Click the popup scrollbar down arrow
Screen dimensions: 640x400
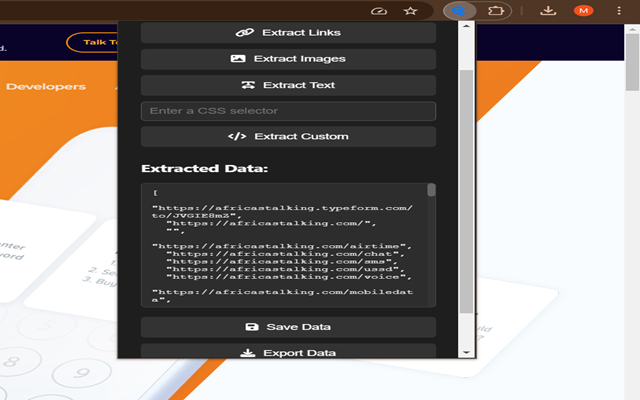coord(467,353)
